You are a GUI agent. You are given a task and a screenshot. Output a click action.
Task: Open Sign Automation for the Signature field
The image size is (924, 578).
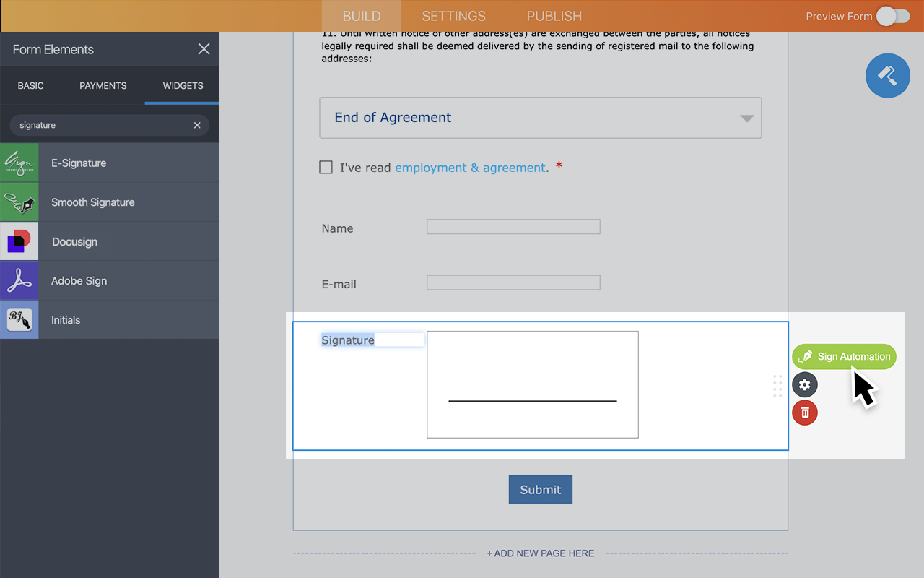pos(843,356)
